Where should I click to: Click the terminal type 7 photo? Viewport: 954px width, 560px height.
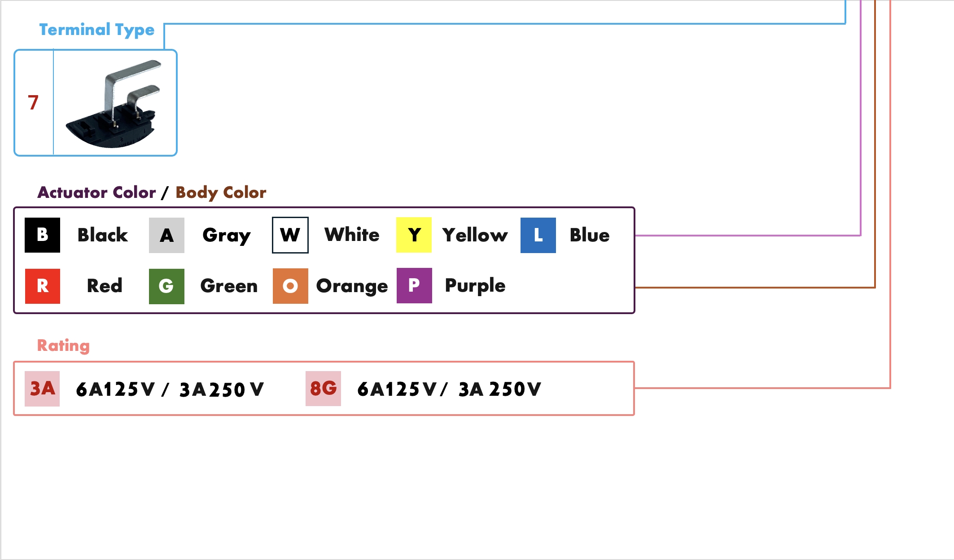(115, 103)
